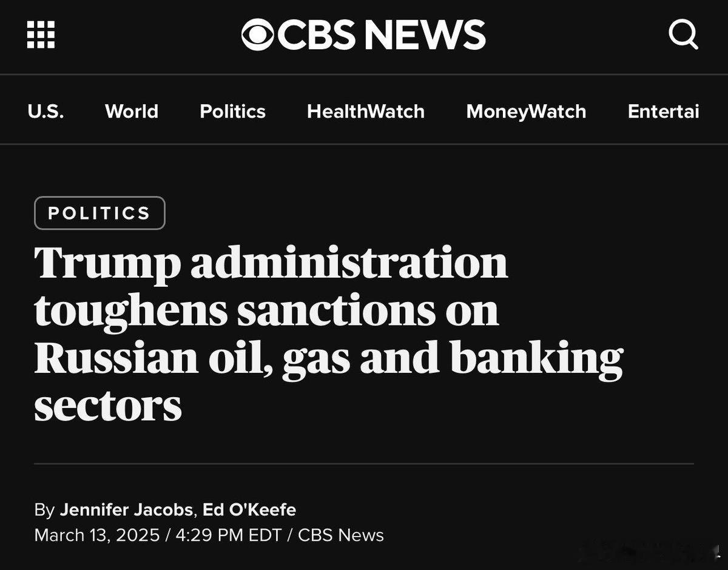Click the divider line below the headline
The height and width of the screenshot is (570, 728).
(364, 464)
